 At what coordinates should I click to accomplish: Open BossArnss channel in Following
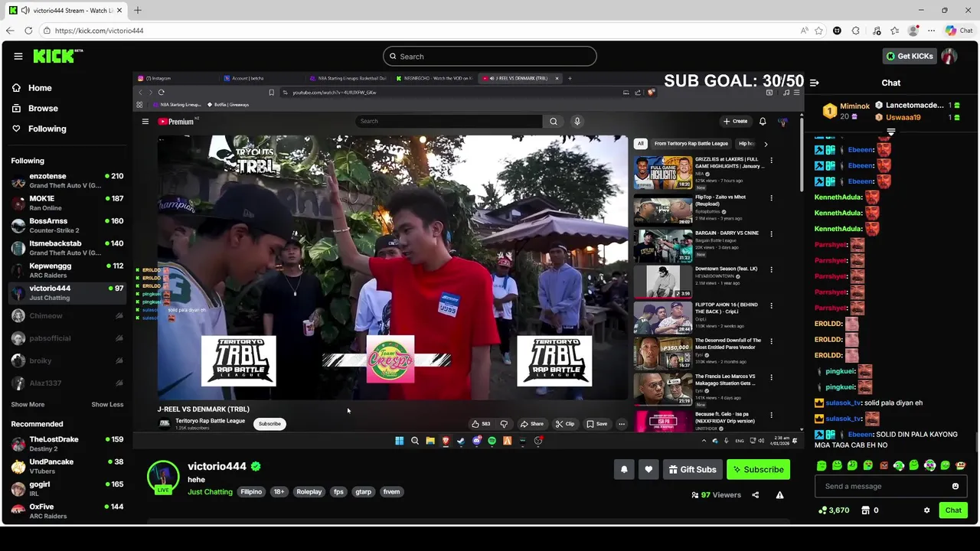pyautogui.click(x=67, y=225)
